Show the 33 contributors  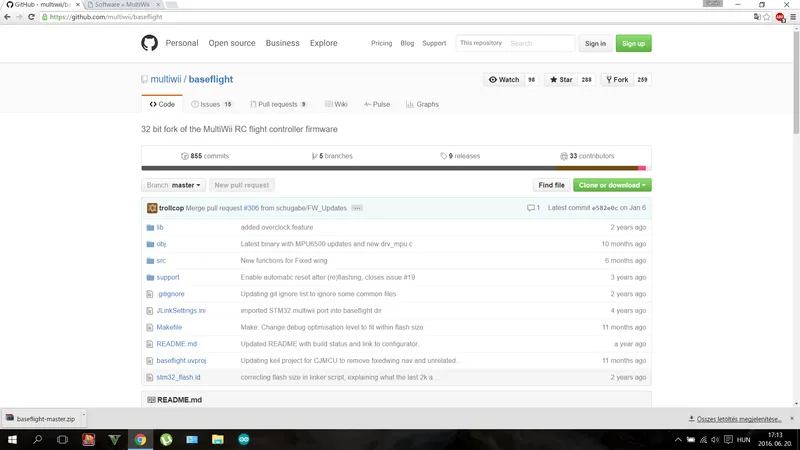coord(586,156)
